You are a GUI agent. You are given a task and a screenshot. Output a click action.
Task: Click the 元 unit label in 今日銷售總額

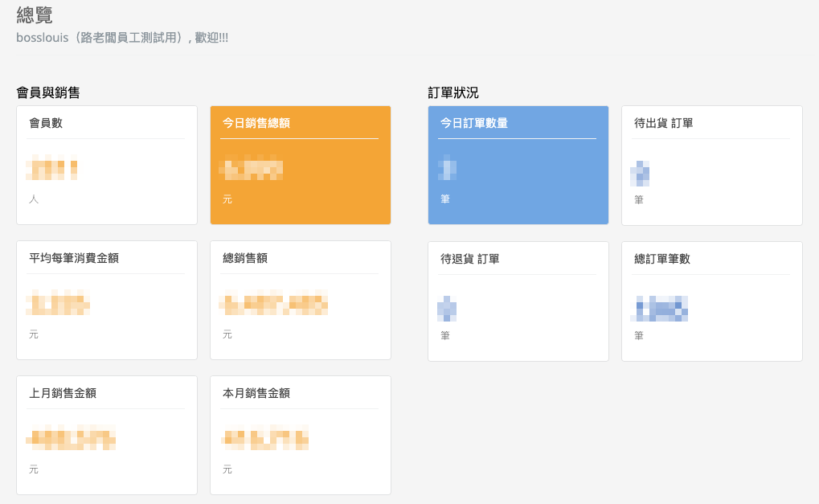pos(227,199)
